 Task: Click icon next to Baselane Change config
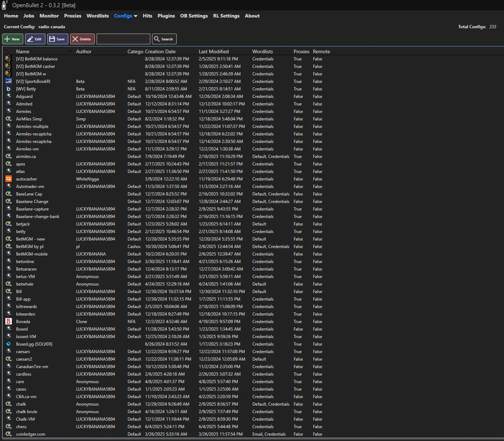point(9,202)
